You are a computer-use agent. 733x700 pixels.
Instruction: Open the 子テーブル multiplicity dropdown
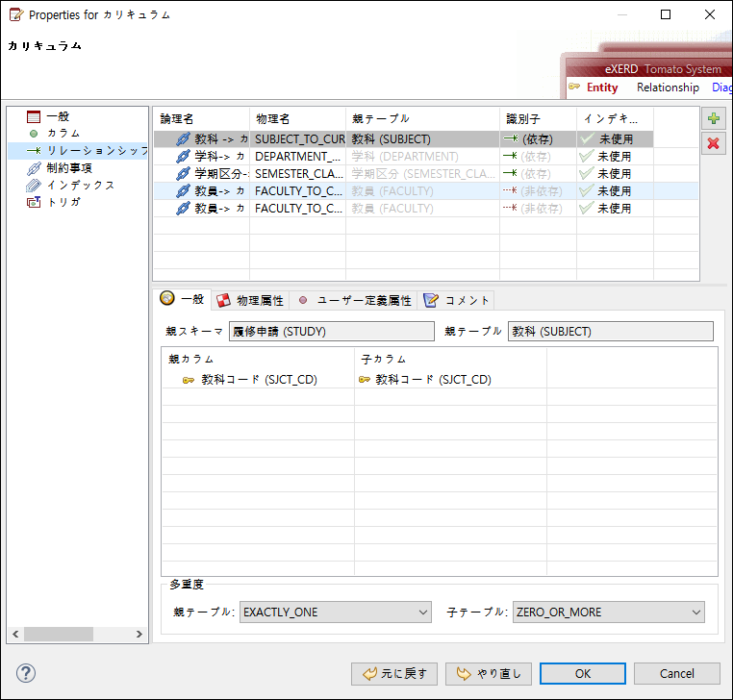[x=609, y=612]
